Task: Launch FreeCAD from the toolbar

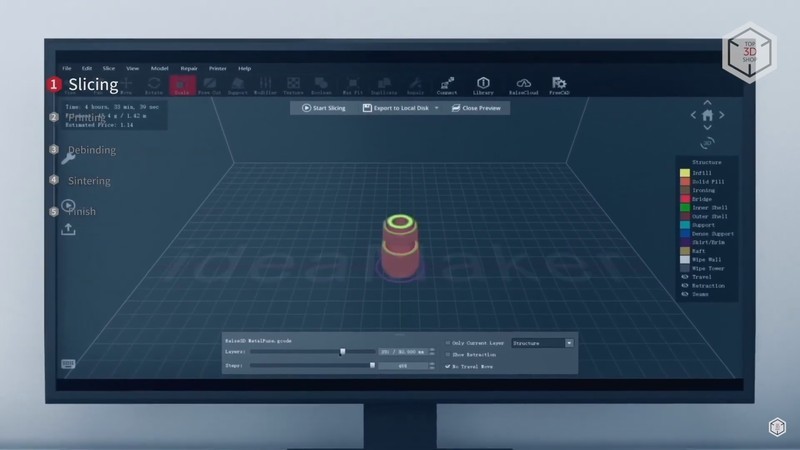Action: pyautogui.click(x=559, y=86)
